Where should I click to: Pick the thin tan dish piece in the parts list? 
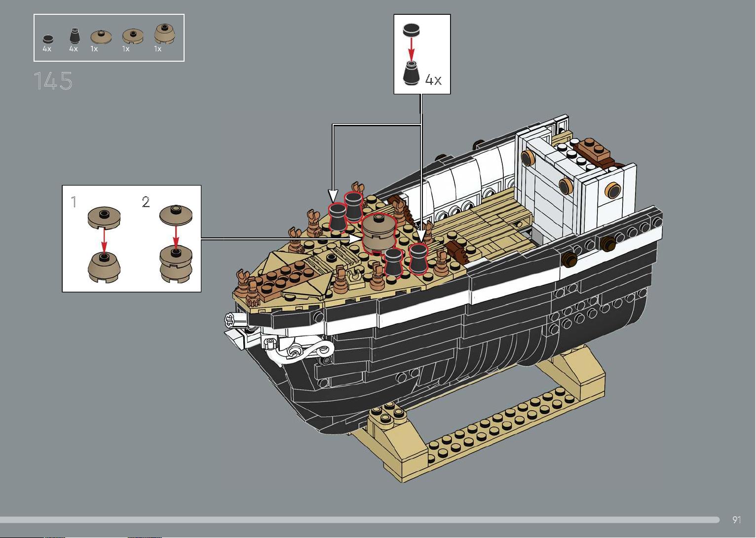[x=101, y=37]
